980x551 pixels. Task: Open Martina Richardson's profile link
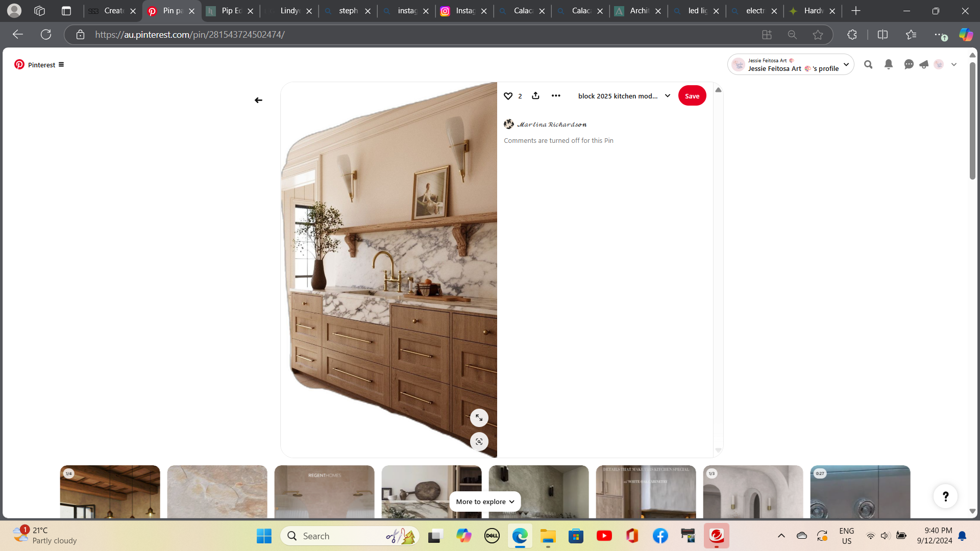551,124
